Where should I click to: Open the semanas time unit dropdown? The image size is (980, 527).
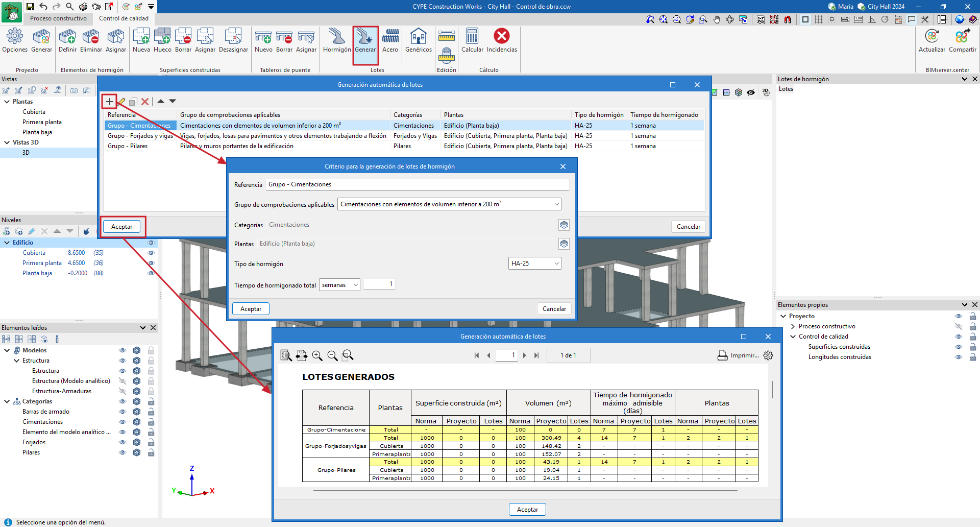click(339, 285)
